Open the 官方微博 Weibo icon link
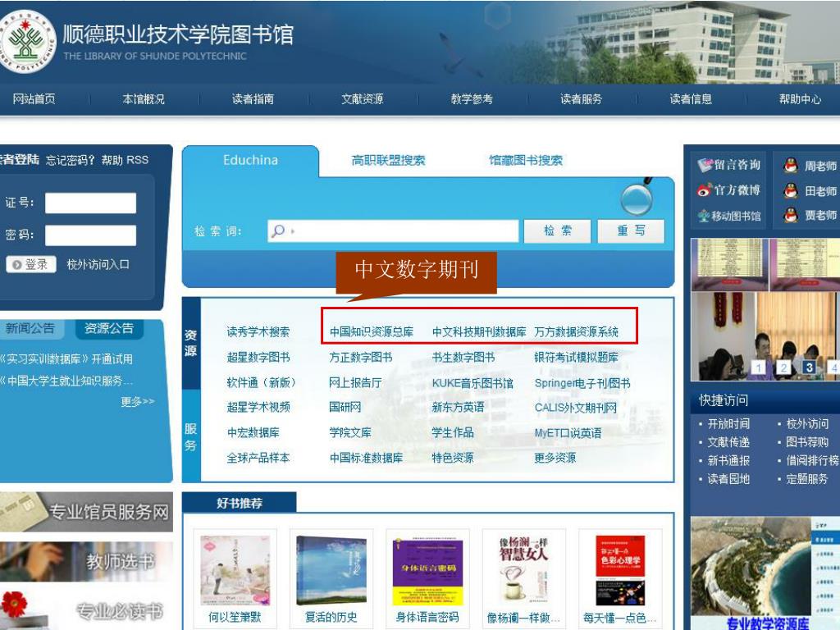Image resolution: width=840 pixels, height=630 pixels. [729, 190]
